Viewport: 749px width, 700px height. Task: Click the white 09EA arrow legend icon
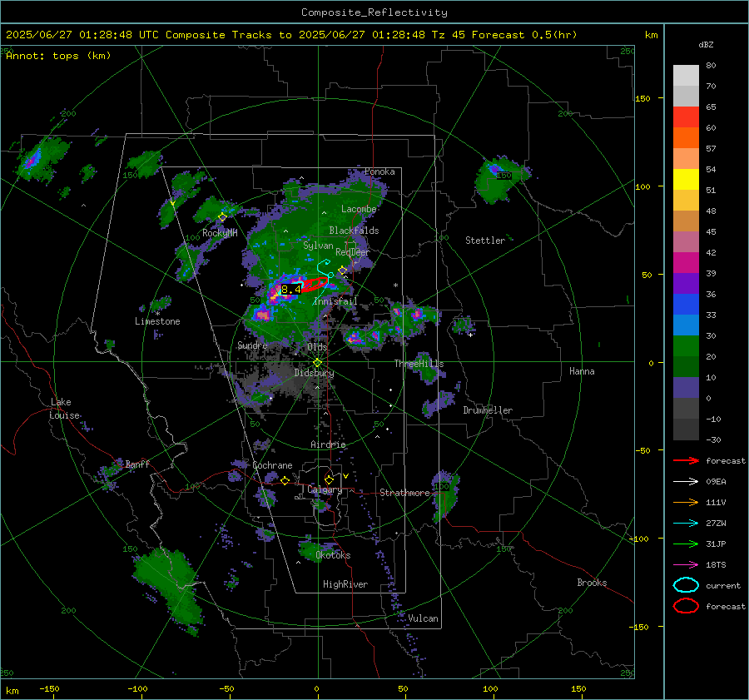click(686, 482)
